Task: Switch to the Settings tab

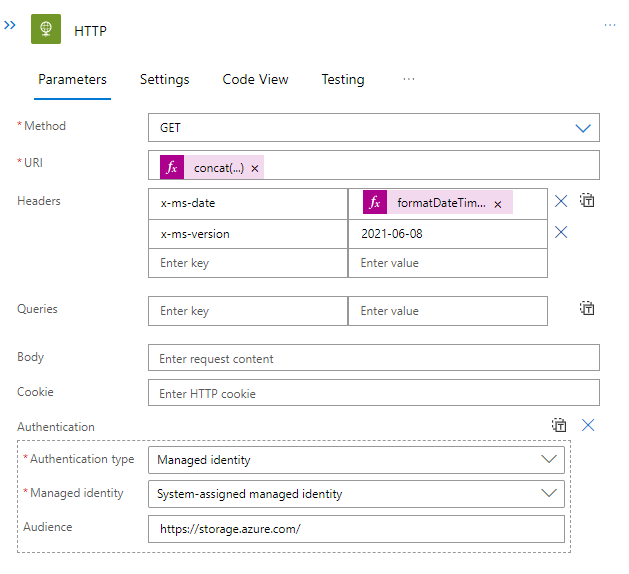Action: pos(164,80)
